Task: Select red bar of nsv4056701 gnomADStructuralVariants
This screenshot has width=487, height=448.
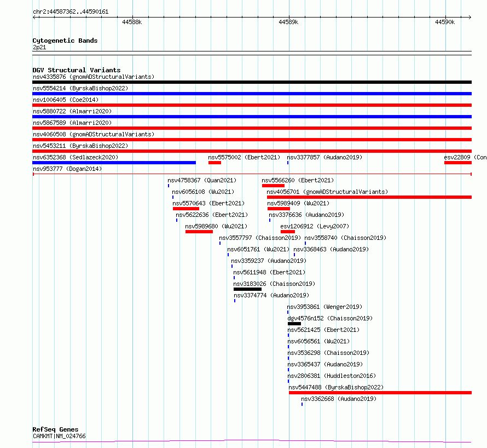Action: (x=369, y=197)
